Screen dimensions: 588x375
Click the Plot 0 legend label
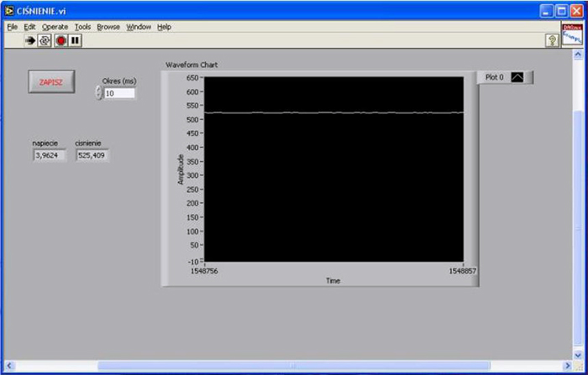(494, 77)
